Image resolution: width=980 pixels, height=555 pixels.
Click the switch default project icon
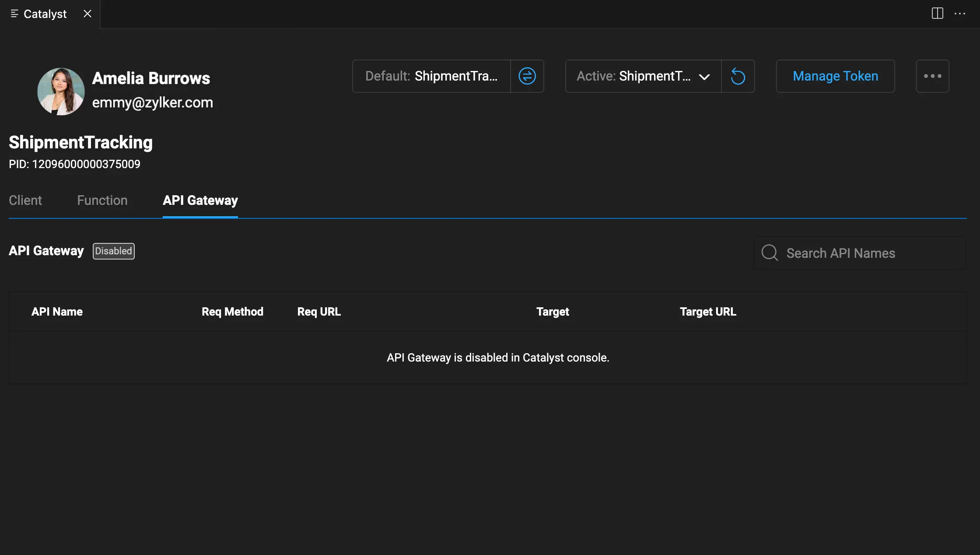[527, 76]
